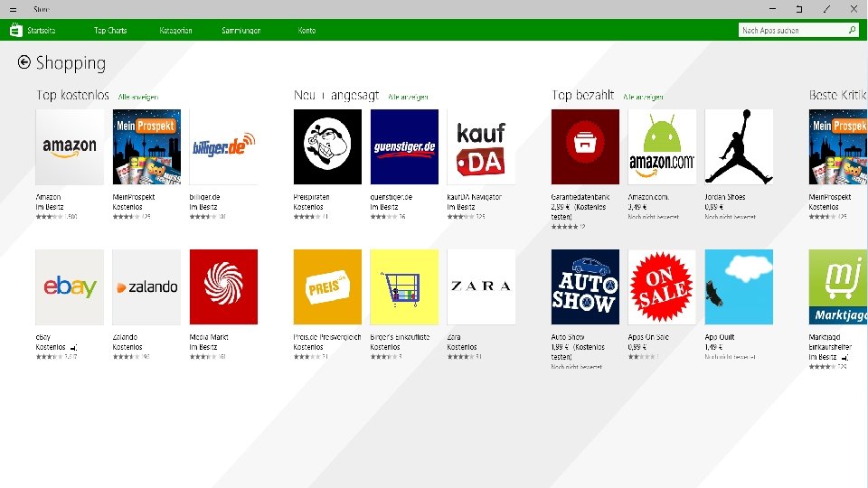Image resolution: width=868 pixels, height=488 pixels.
Task: Open the Amazon app tile
Action: [70, 146]
